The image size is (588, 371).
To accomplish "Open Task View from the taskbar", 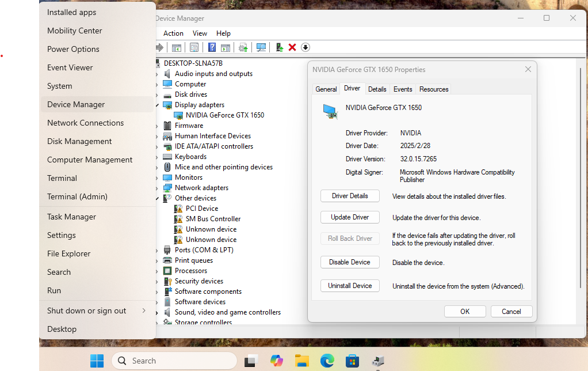I will coord(251,361).
